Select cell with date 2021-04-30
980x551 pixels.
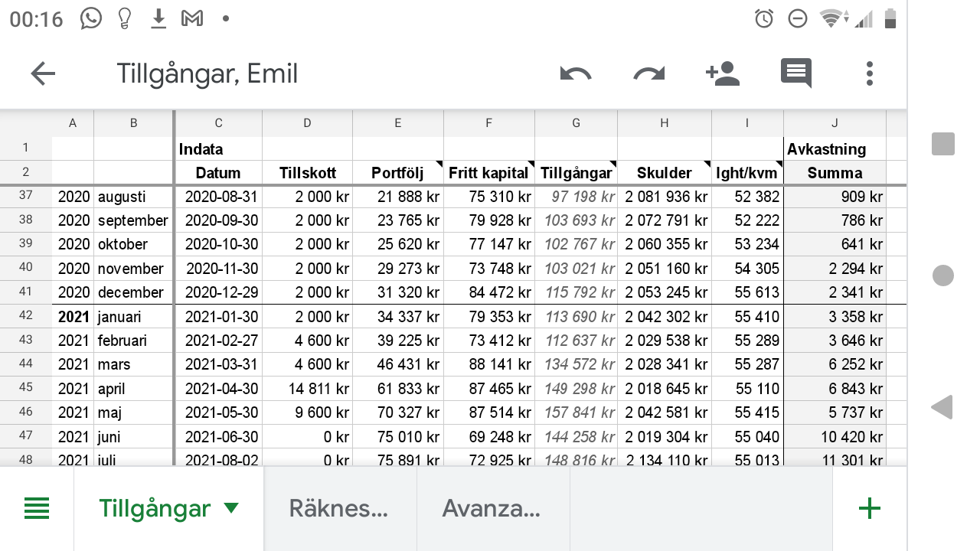click(218, 389)
